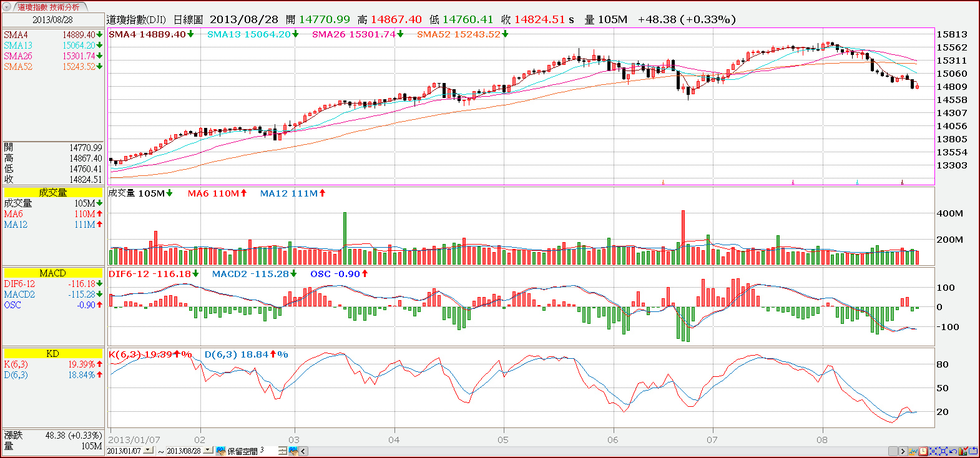Click the 15813 price axis label

[952, 35]
